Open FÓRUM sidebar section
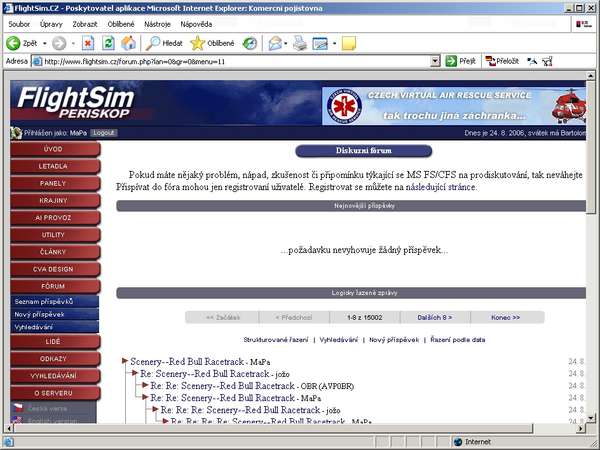The width and height of the screenshot is (600, 450). 55,286
